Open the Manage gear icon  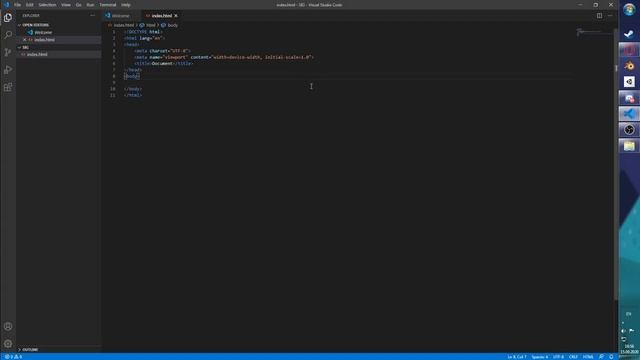[8, 344]
